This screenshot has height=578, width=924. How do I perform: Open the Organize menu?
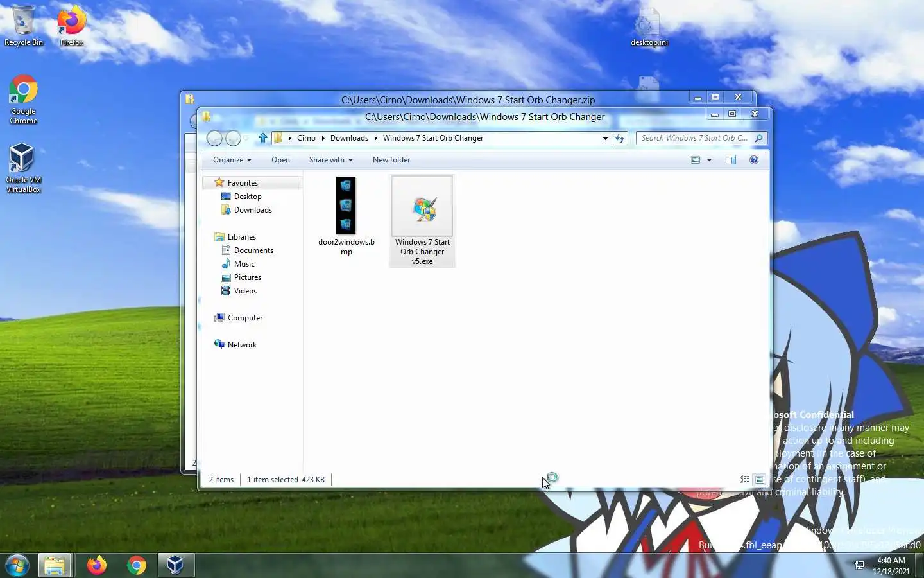pyautogui.click(x=232, y=160)
